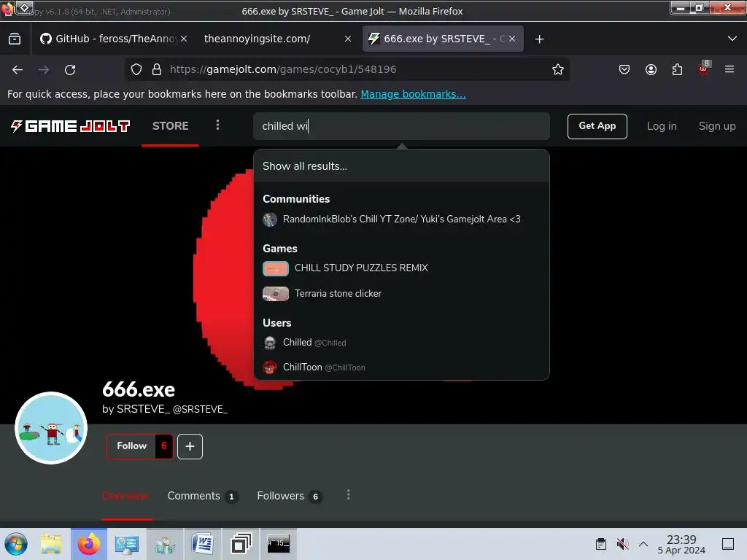The width and height of the screenshot is (747, 560).
Task: Click the muted speaker volume tray icon
Action: pos(622,544)
